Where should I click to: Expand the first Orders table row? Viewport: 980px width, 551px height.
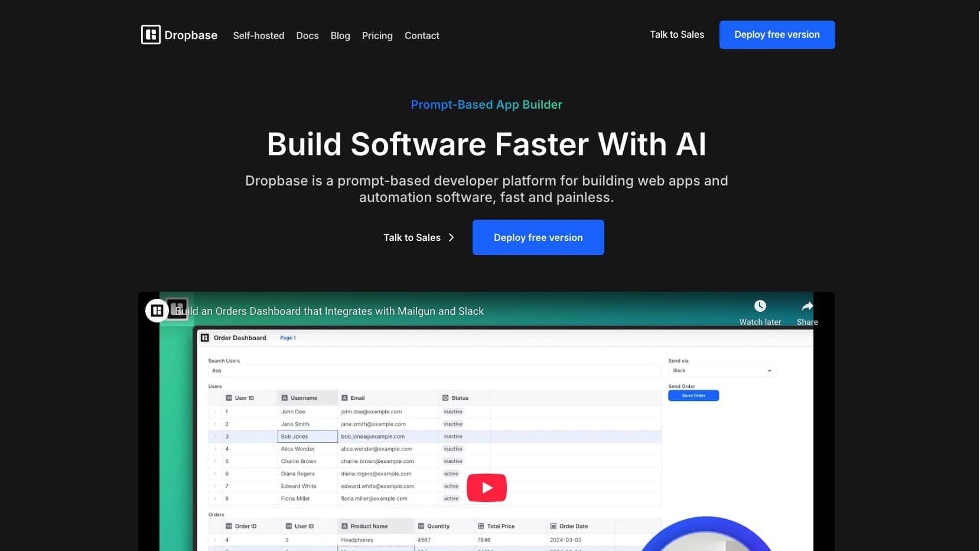pos(214,539)
